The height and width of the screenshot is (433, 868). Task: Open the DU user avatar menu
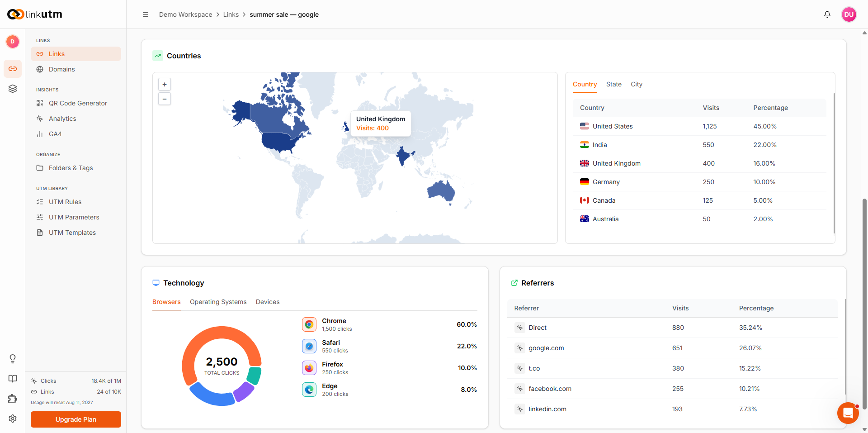click(849, 14)
